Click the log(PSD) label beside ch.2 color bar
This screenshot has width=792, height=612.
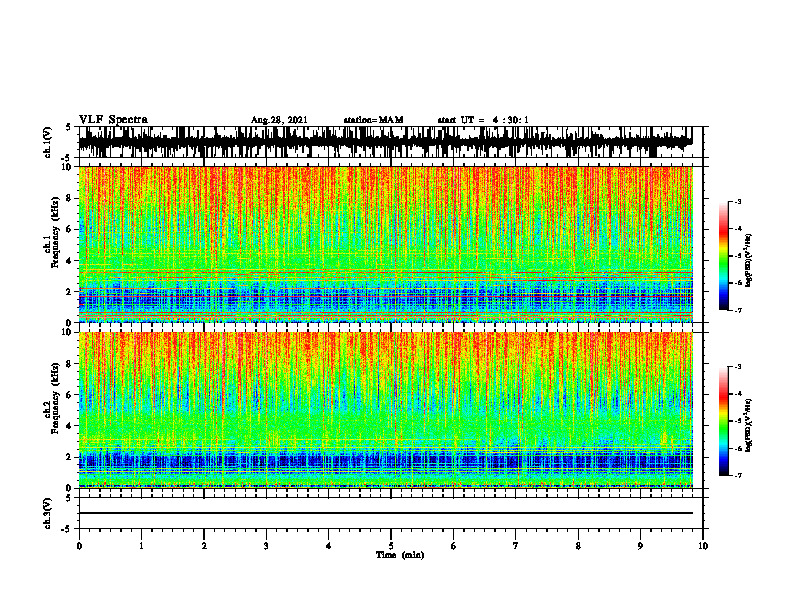pyautogui.click(x=750, y=426)
